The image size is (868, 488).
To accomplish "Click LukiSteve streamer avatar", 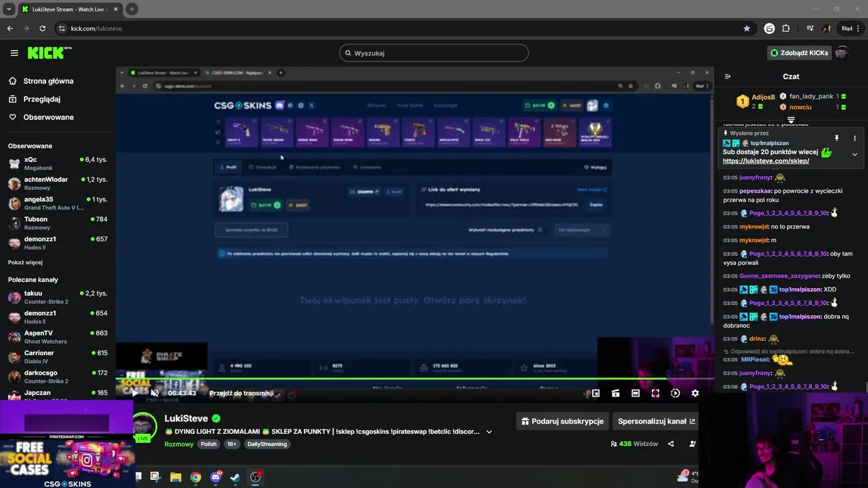I will [x=143, y=426].
